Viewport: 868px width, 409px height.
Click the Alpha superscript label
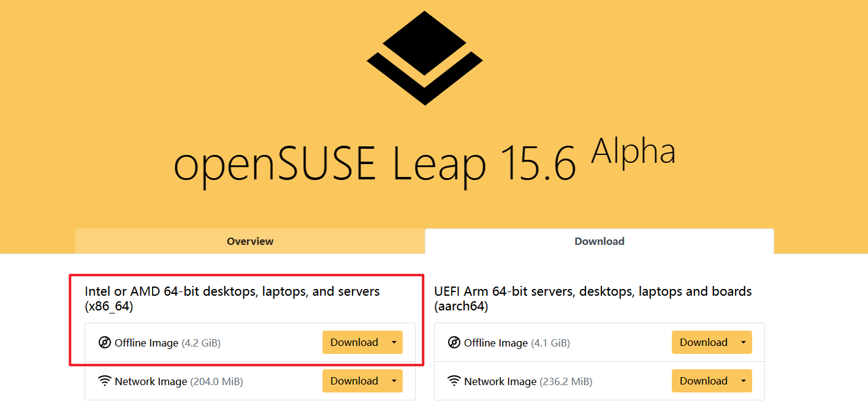point(633,151)
